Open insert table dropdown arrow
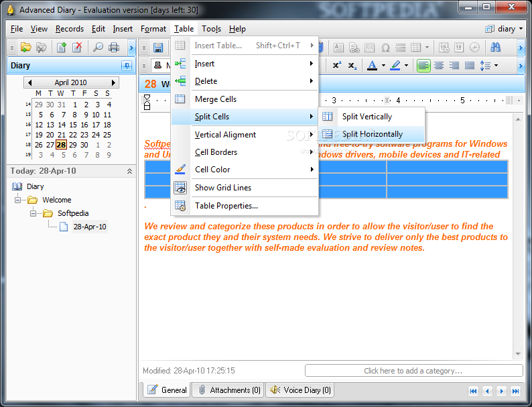Image resolution: width=532 pixels, height=407 pixels. click(427, 48)
